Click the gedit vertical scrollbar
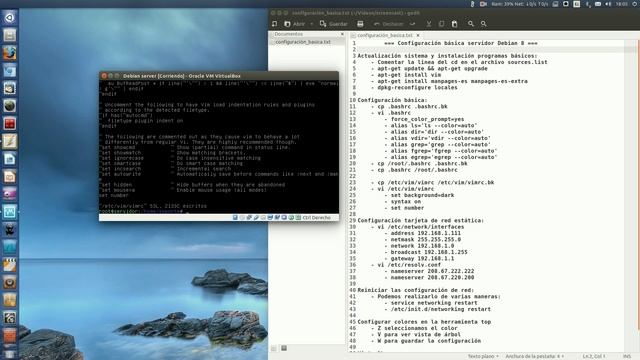This screenshot has width=640, height=360. (x=638, y=184)
